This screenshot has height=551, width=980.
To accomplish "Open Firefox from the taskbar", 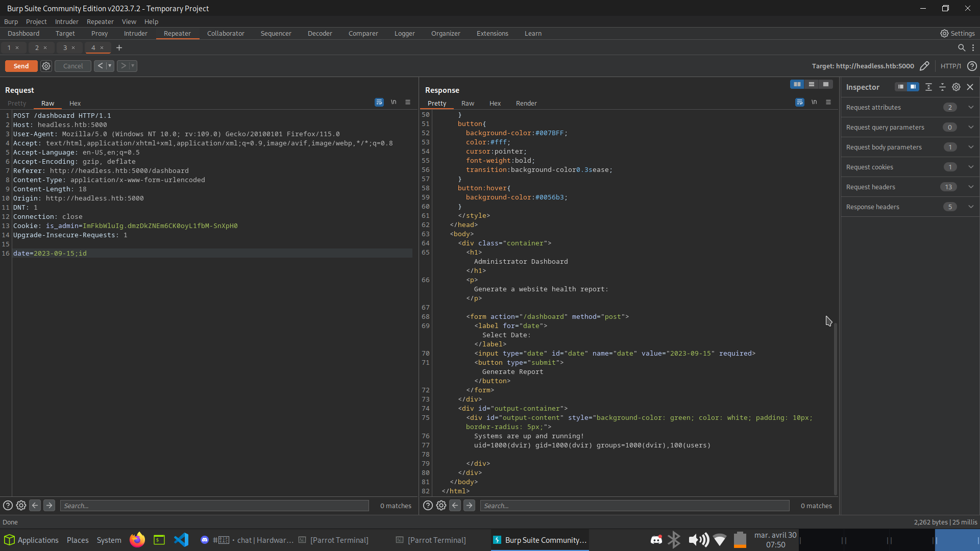I will pos(137,540).
